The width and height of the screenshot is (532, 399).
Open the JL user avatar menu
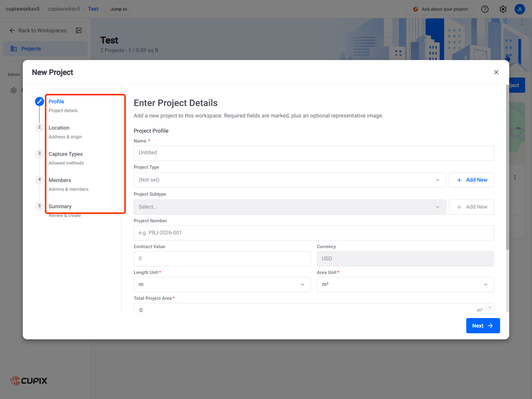520,9
